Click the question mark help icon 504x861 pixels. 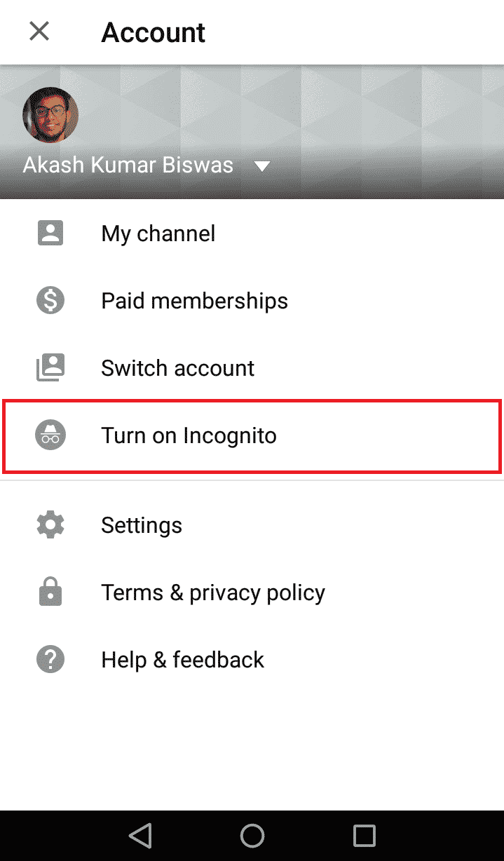point(50,660)
